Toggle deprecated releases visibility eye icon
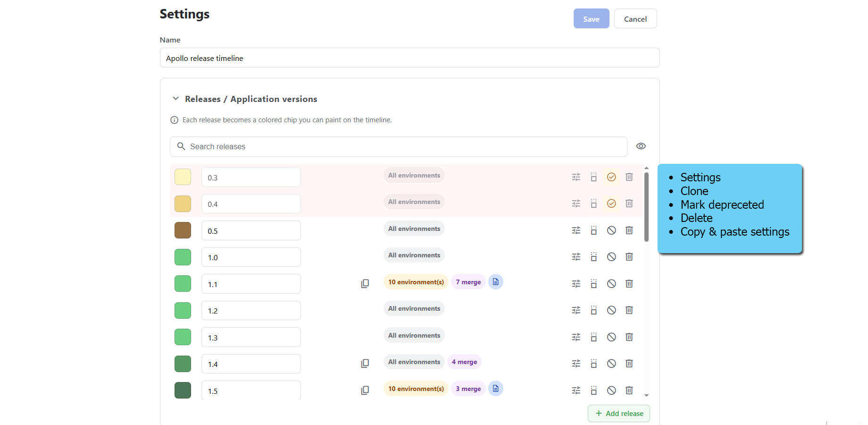The image size is (868, 425). (x=641, y=146)
